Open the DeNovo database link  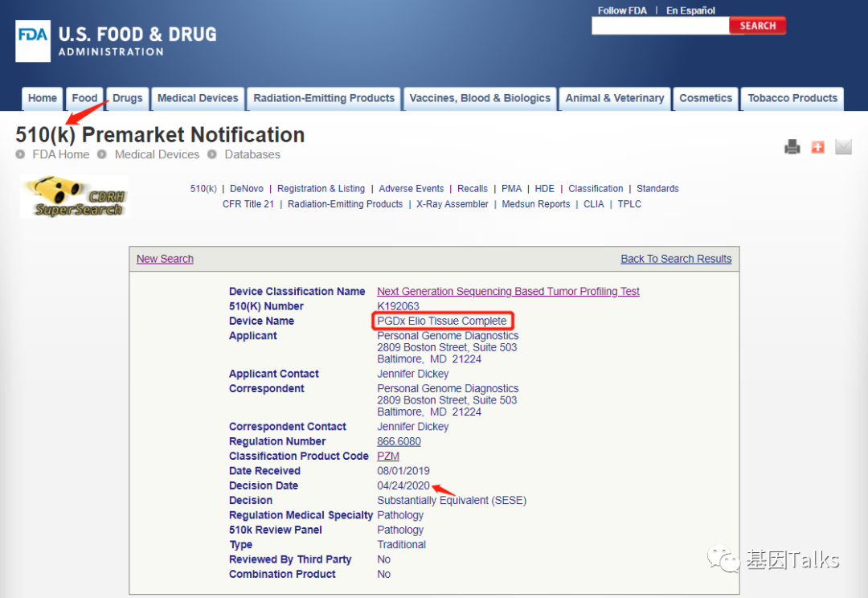click(x=247, y=189)
